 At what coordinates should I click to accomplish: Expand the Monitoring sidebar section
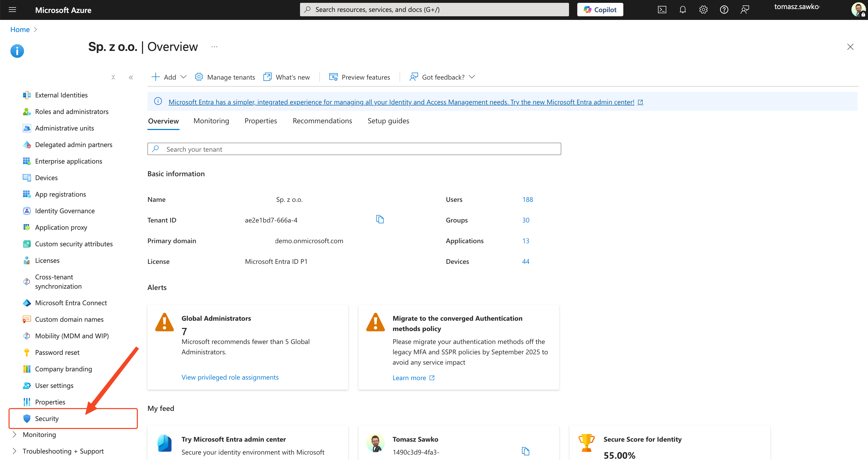tap(39, 434)
